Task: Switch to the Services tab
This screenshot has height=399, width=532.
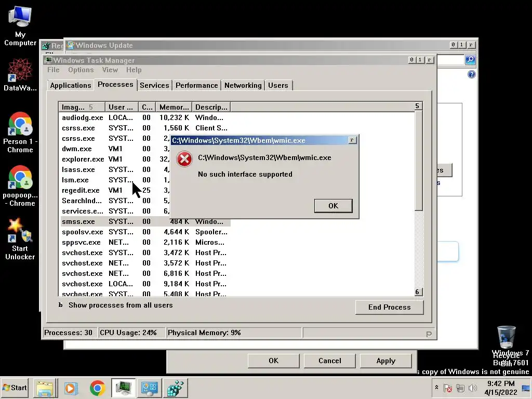Action: tap(154, 85)
